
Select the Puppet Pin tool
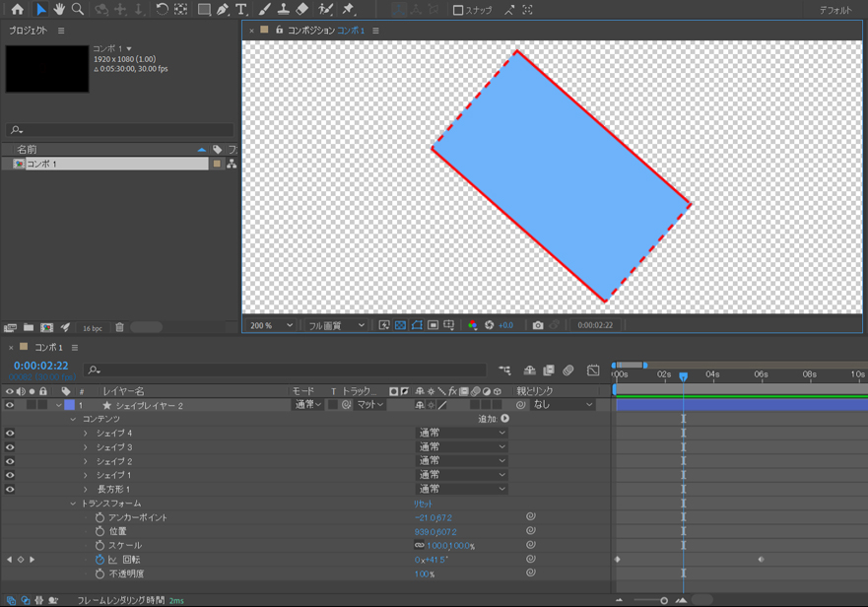[x=349, y=10]
